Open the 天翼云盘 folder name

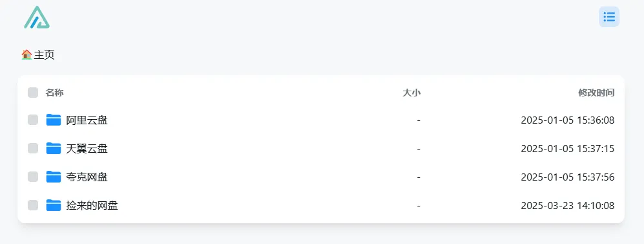[x=87, y=149]
